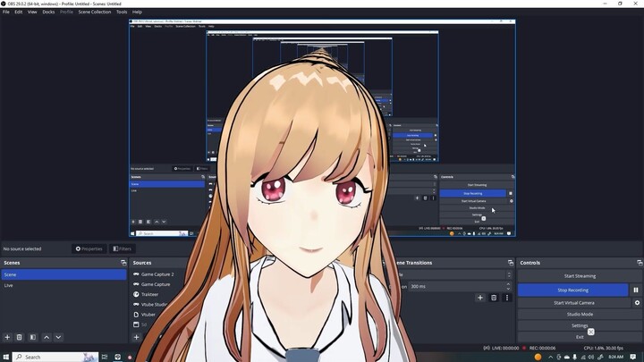This screenshot has height=362, width=644.
Task: Select the Game Capture source
Action: (156, 284)
